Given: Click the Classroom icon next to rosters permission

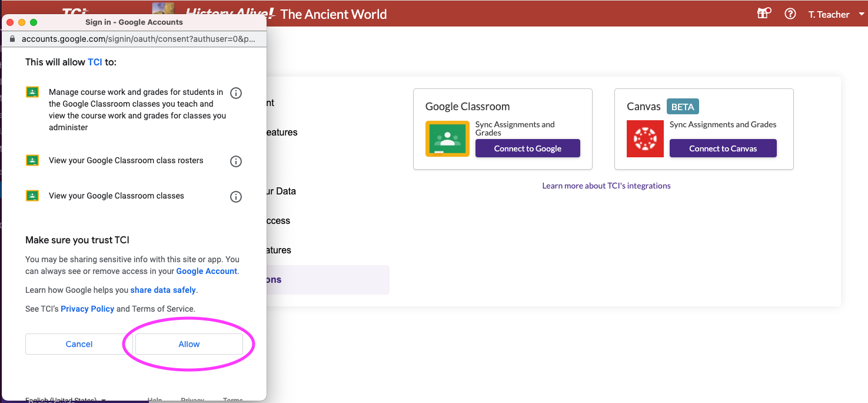Looking at the screenshot, I should (32, 160).
